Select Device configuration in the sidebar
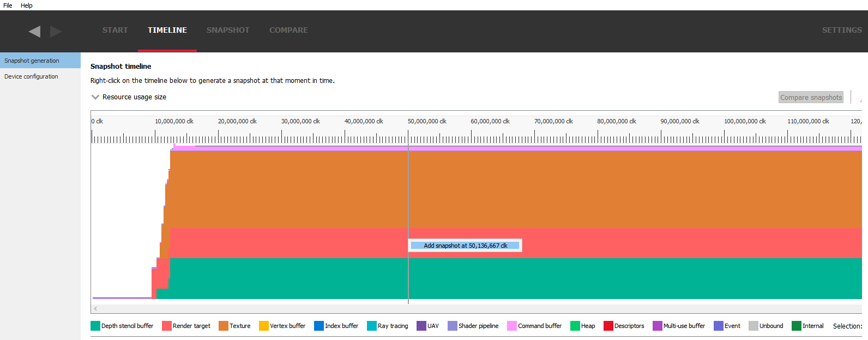The height and width of the screenshot is (340, 868). pos(31,76)
